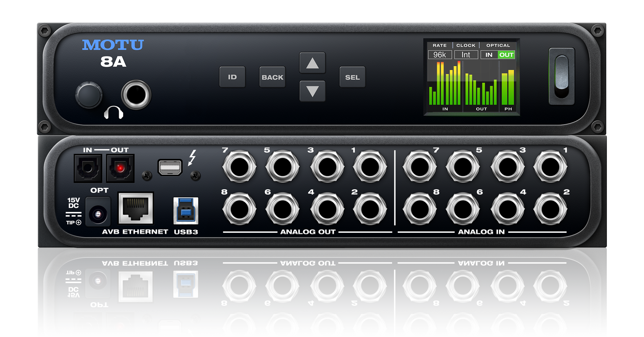Click the OPTICAL label on the LCD
644x337 pixels.
tap(498, 45)
